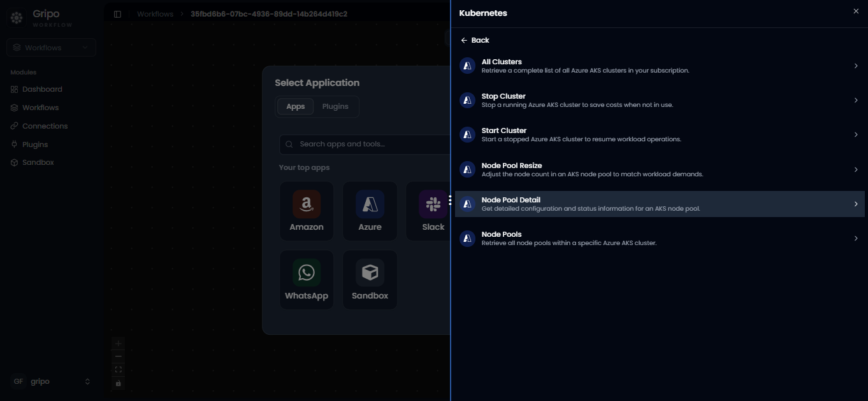Click the Kubernetes panel heading

tap(483, 13)
